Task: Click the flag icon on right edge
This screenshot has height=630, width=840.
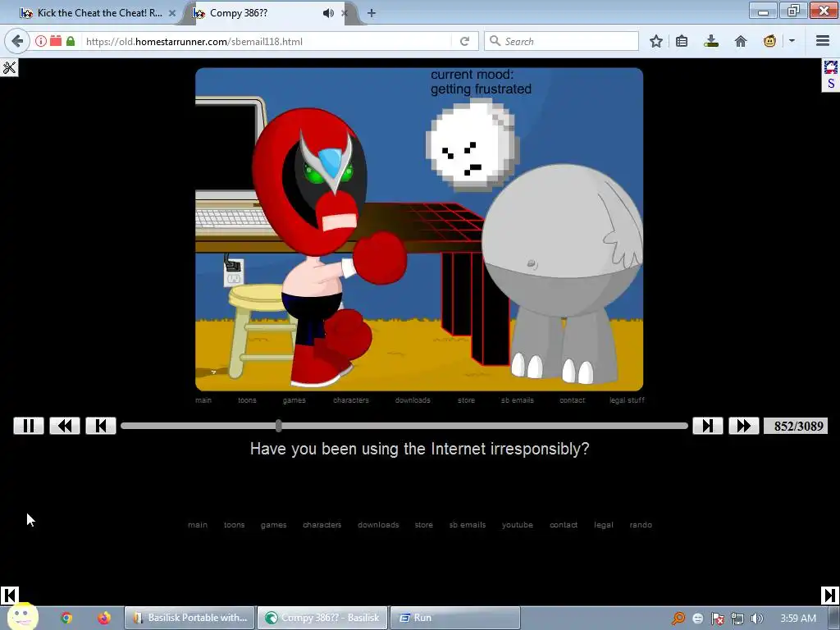Action: click(x=831, y=67)
